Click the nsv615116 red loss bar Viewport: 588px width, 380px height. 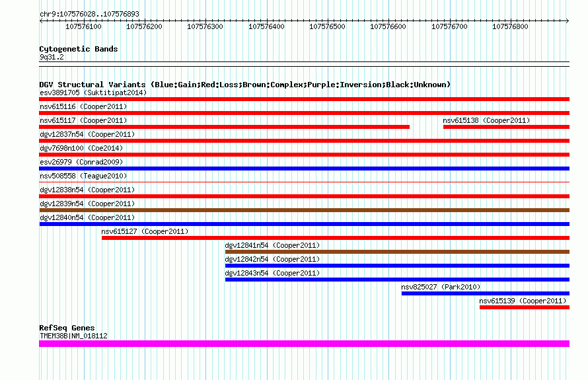(x=304, y=113)
